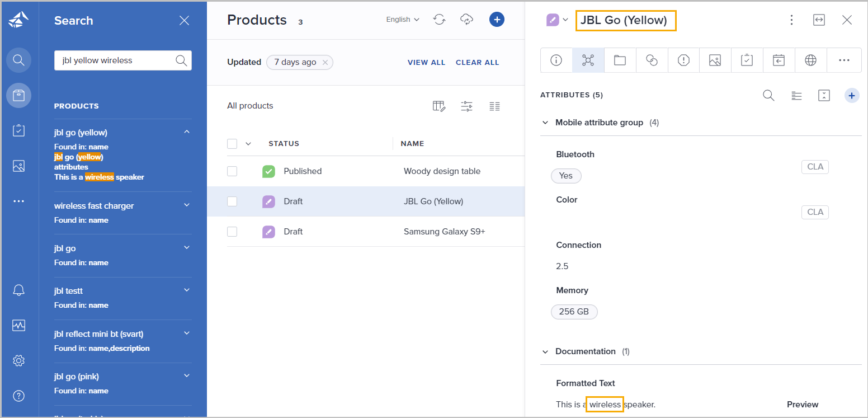This screenshot has width=868, height=418.
Task: Open the list density view icon
Action: (494, 106)
